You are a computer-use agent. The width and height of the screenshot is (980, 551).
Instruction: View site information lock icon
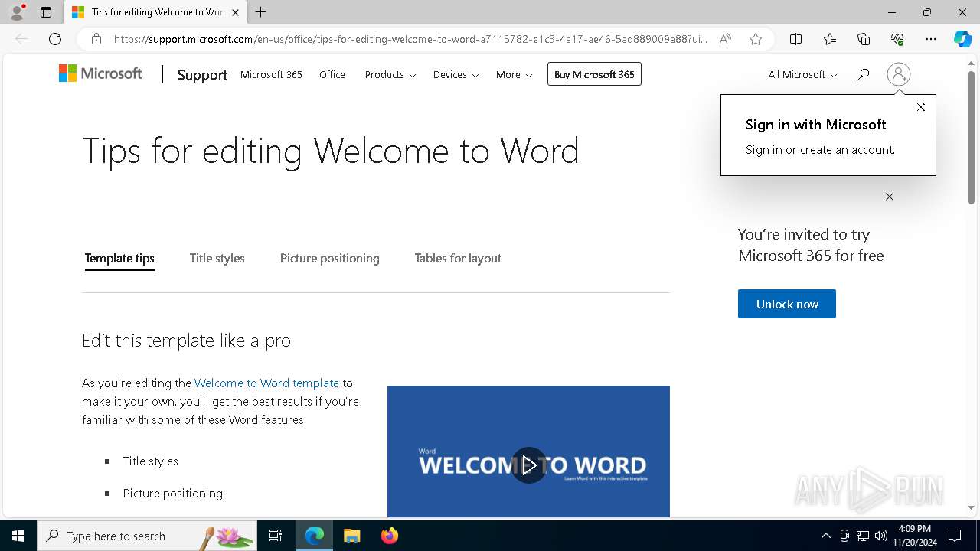tap(96, 39)
